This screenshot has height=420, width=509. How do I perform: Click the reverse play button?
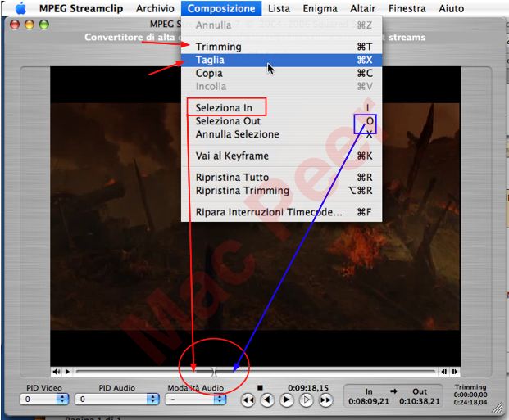click(x=267, y=400)
